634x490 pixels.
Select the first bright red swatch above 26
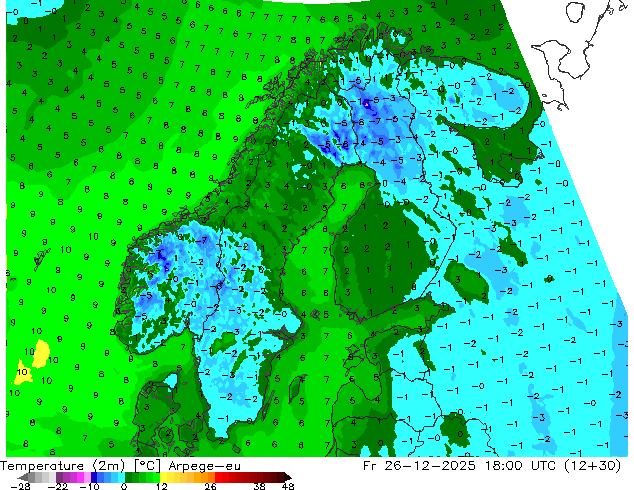(218, 477)
